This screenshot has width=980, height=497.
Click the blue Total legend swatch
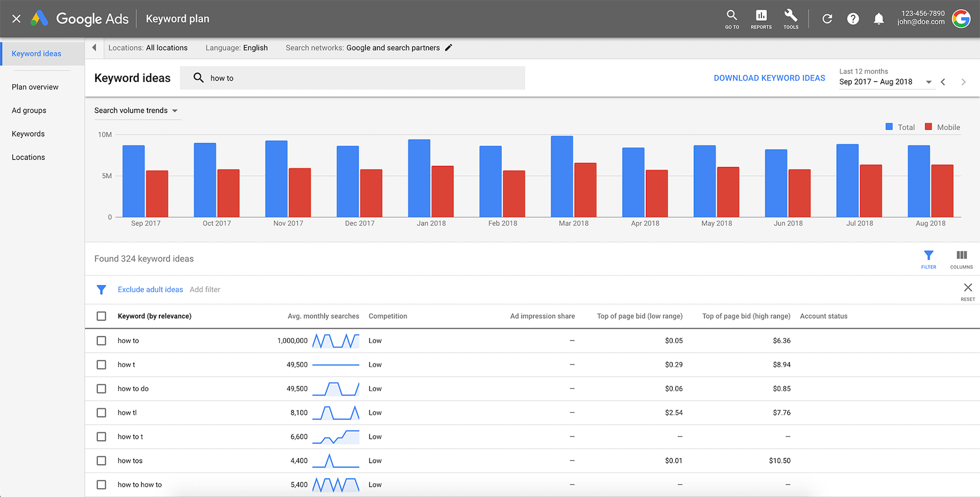[888, 127]
